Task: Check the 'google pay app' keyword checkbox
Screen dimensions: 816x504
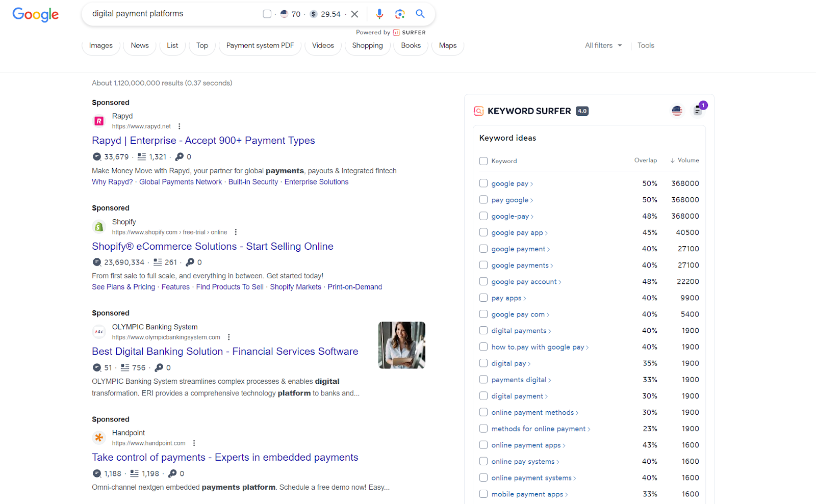Action: [483, 232]
